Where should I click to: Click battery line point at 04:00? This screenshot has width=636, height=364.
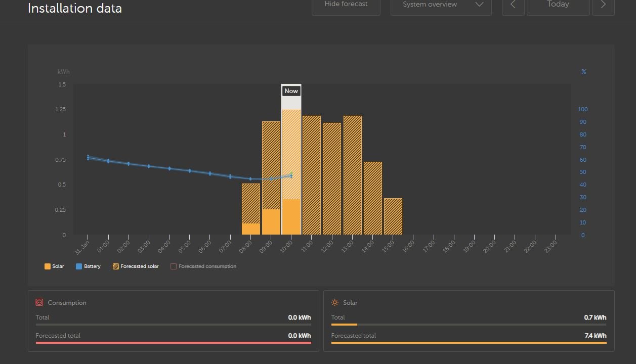[x=169, y=168]
